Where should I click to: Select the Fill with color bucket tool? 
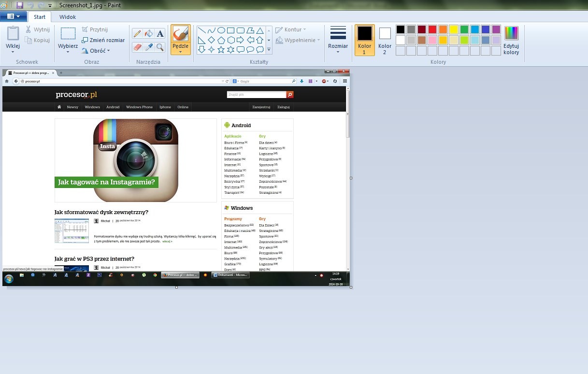149,33
